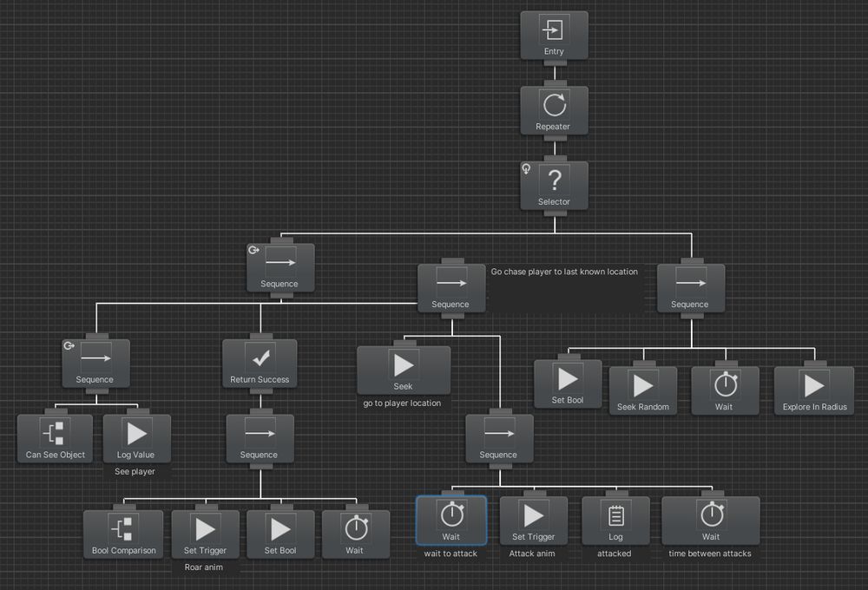Select the Seek node
868x590 pixels.
coord(404,370)
